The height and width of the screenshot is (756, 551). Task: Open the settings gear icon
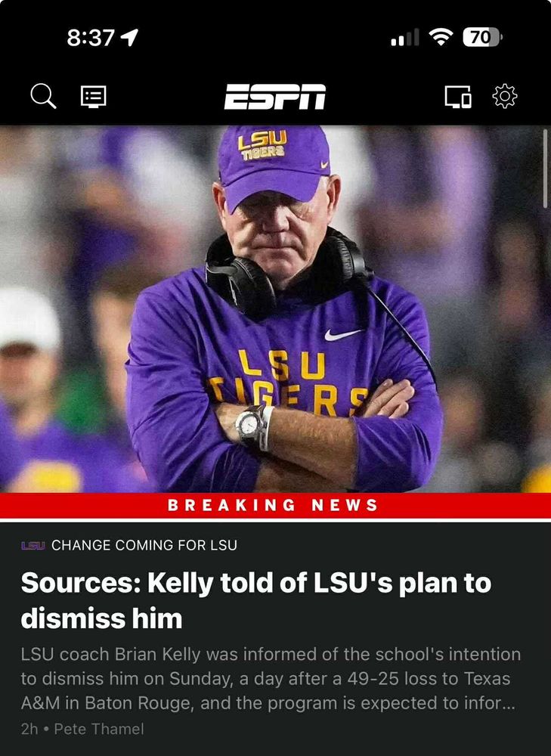tap(505, 96)
